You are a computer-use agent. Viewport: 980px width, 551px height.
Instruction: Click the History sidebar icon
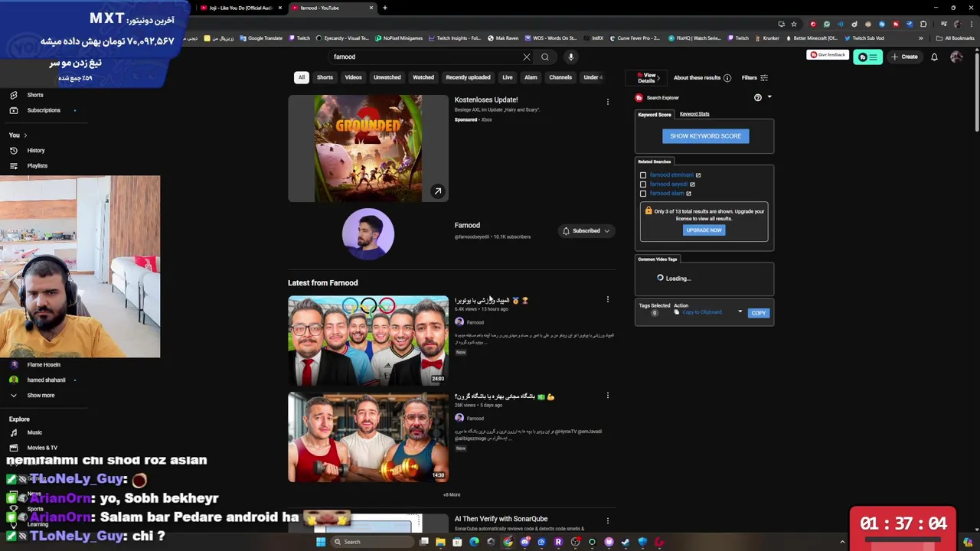pos(13,150)
